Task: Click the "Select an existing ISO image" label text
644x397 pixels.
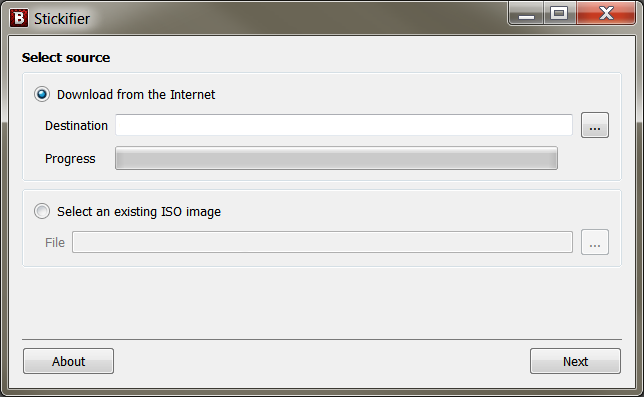Action: click(x=139, y=212)
